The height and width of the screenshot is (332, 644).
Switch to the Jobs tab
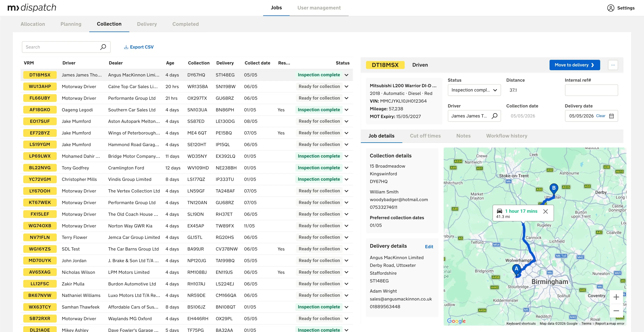click(276, 8)
